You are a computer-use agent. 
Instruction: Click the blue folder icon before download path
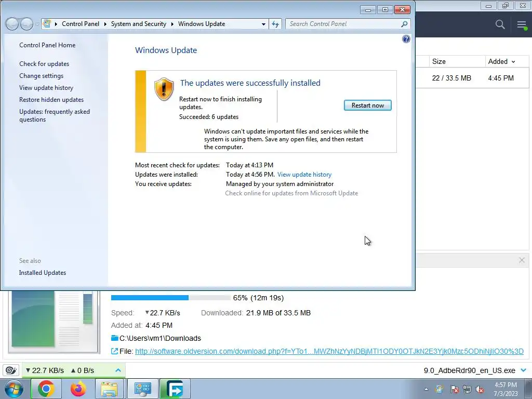point(115,338)
